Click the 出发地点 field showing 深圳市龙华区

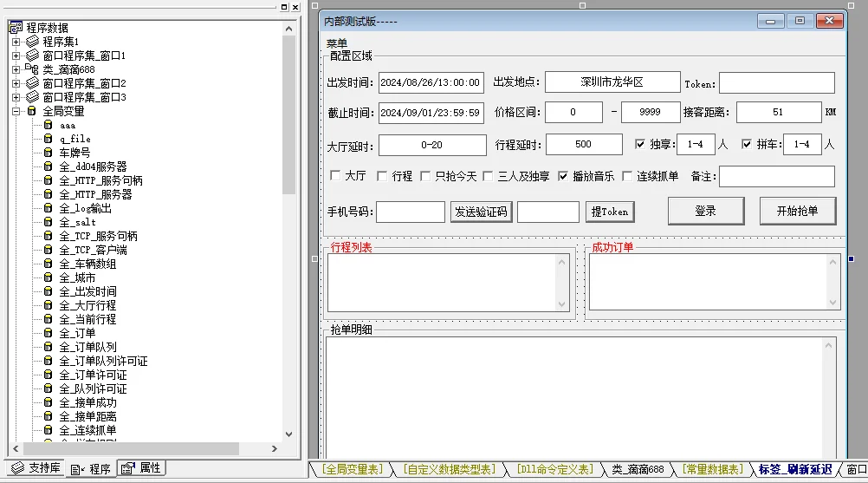click(612, 82)
